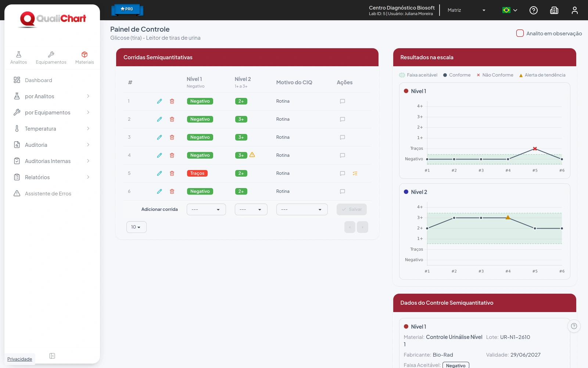
Task: Expand the por Analitos menu
Action: 52,96
